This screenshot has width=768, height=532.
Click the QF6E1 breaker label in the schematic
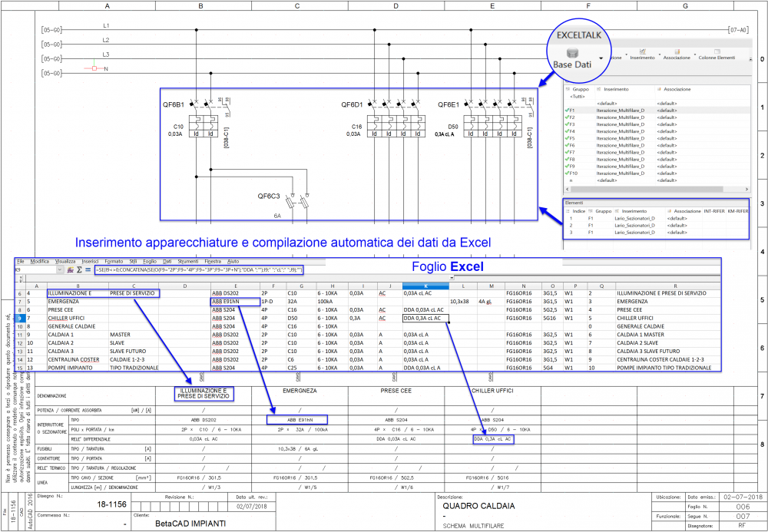coord(449,104)
